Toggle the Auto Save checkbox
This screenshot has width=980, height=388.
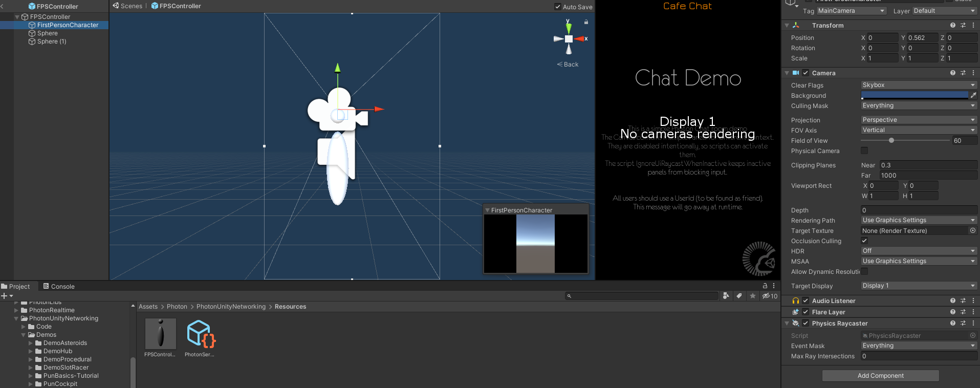[x=558, y=7]
